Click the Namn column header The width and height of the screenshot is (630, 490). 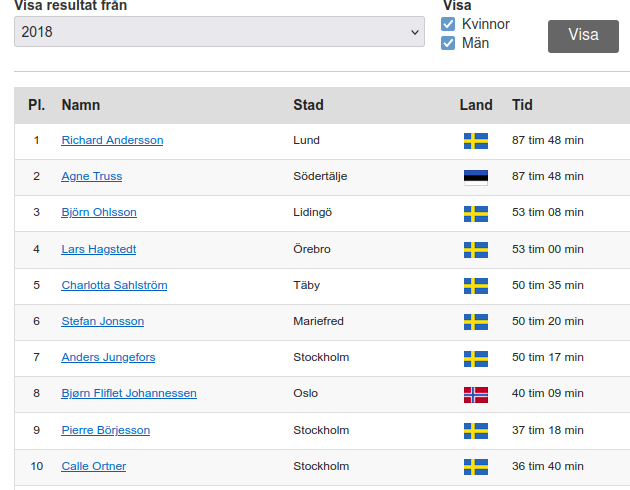point(80,105)
